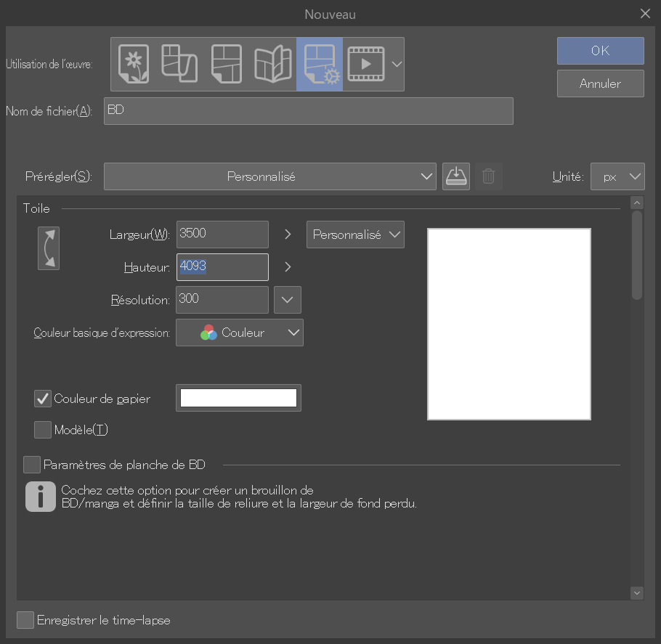The width and height of the screenshot is (661, 644).
Task: Click the Nom de fichier input field
Action: pyautogui.click(x=308, y=111)
